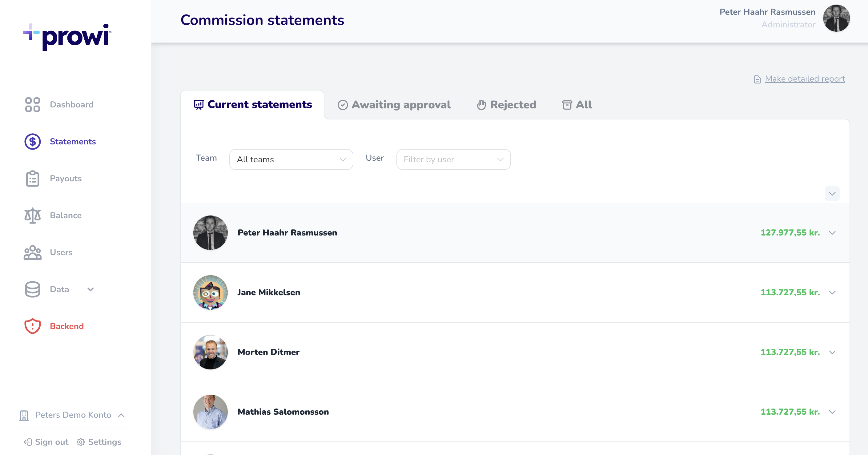Open Balance scales icon

point(32,215)
